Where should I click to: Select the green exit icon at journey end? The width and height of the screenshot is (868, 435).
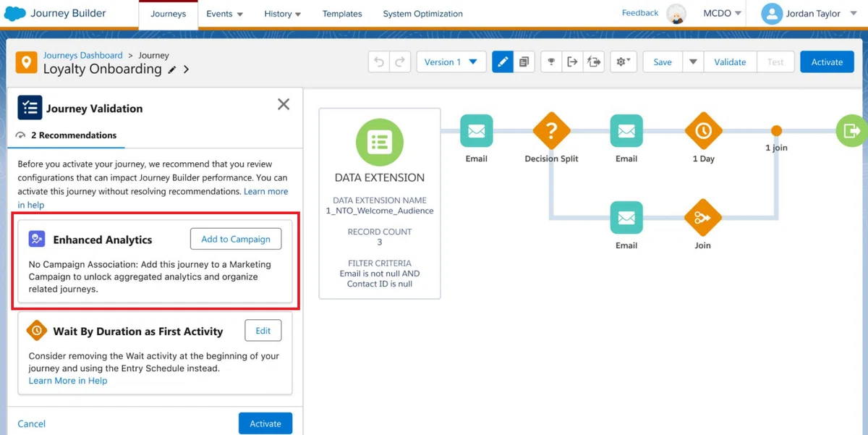coord(851,131)
